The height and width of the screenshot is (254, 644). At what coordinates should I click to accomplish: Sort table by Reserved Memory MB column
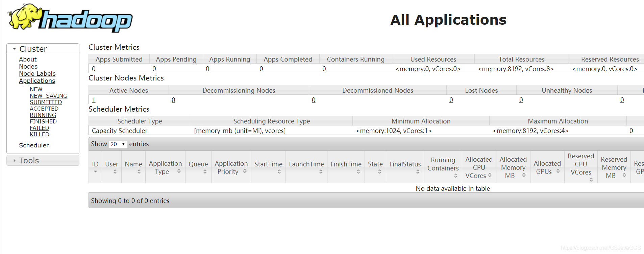point(614,167)
